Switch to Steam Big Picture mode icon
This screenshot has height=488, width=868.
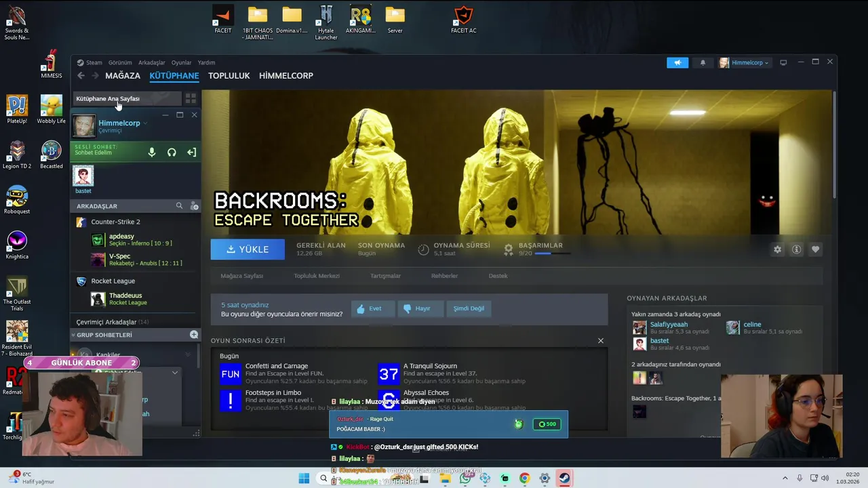(x=783, y=62)
